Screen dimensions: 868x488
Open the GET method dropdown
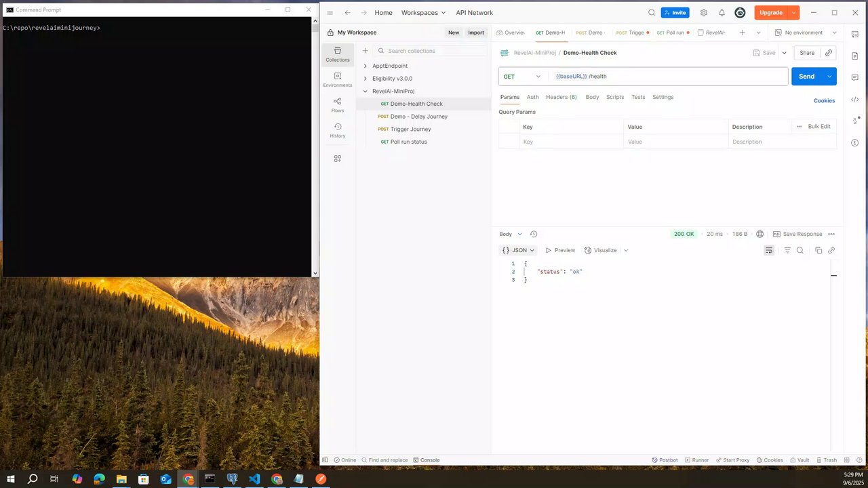[x=522, y=77]
